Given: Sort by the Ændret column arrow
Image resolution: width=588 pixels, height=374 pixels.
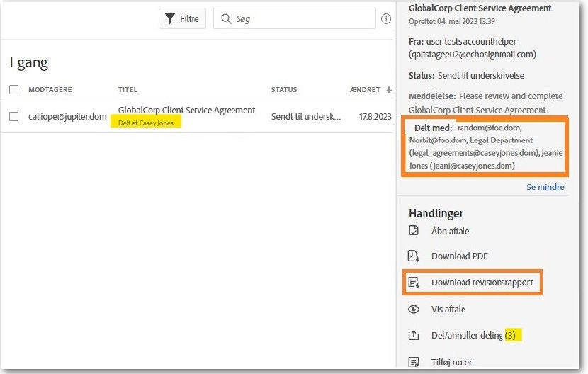Looking at the screenshot, I should (x=389, y=90).
